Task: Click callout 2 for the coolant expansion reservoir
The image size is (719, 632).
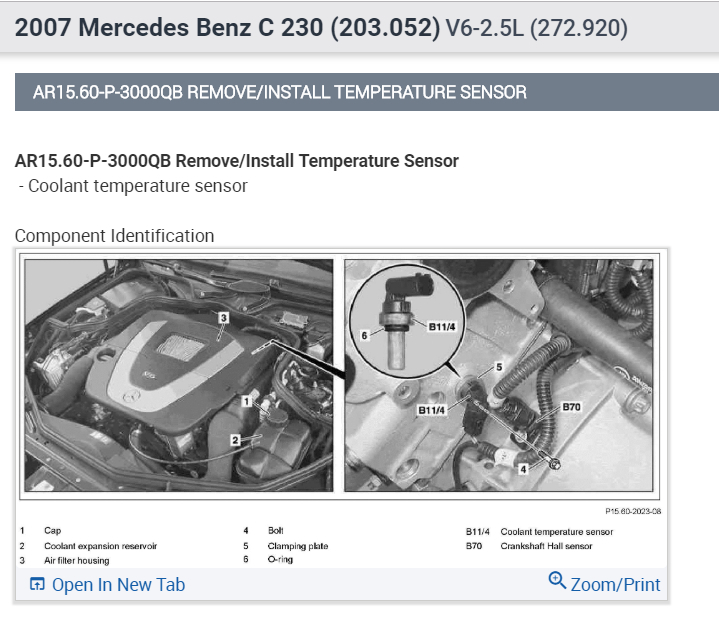Action: 235,439
